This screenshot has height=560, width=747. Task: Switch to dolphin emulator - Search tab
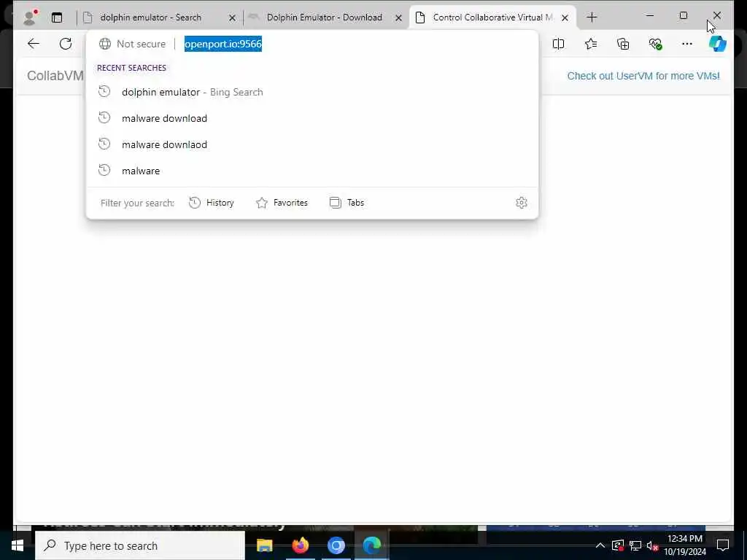(x=150, y=17)
